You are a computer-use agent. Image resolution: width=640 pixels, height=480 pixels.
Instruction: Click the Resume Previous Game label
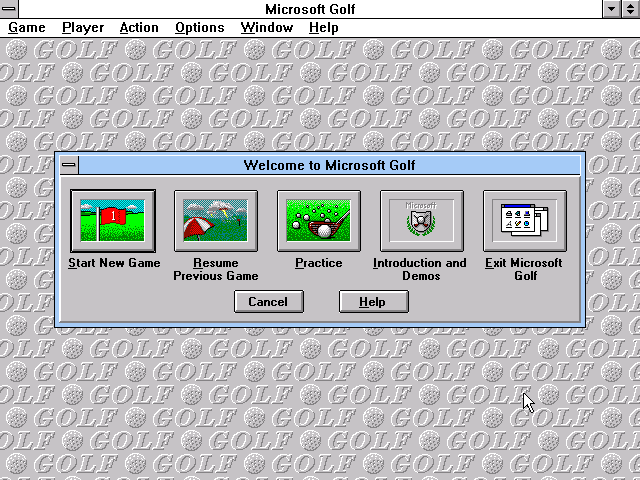216,269
